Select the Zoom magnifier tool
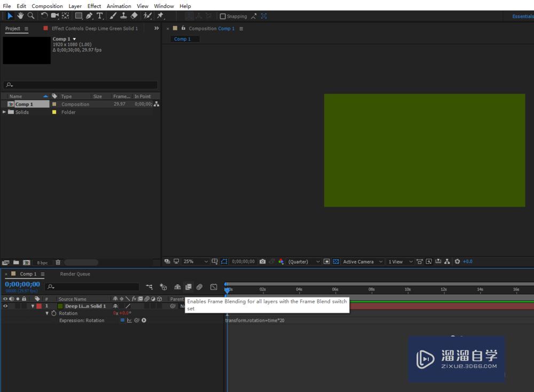This screenshot has height=392, width=534. point(30,15)
